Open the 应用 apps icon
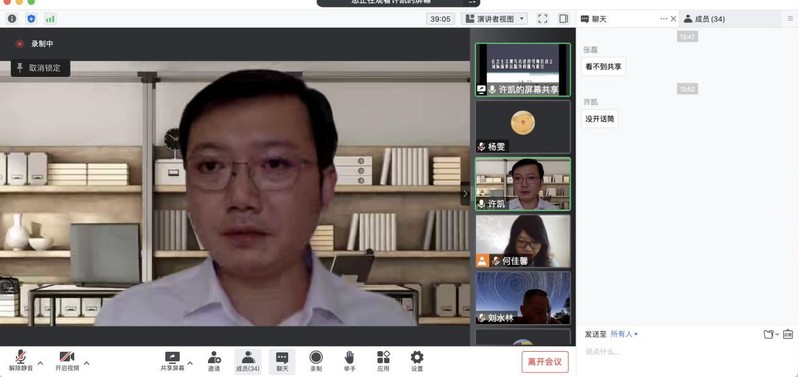The height and width of the screenshot is (377, 798). click(x=383, y=361)
